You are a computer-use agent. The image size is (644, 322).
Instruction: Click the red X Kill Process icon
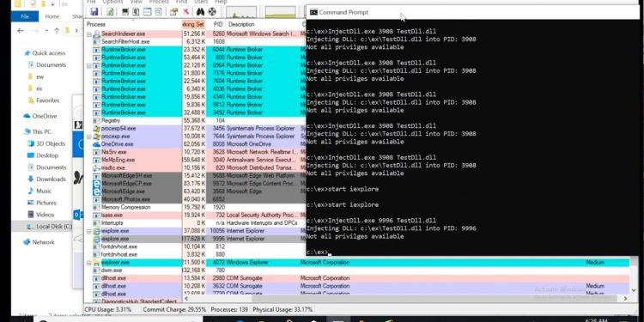point(185,11)
